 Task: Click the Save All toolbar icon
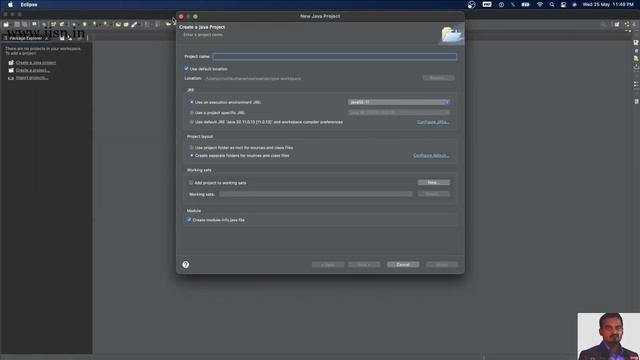coord(24,24)
